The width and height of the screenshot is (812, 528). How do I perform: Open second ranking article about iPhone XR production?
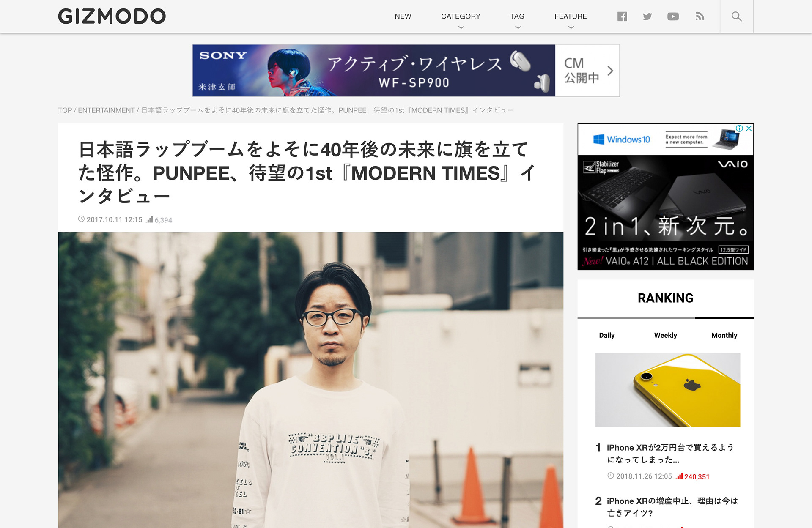coord(672,507)
